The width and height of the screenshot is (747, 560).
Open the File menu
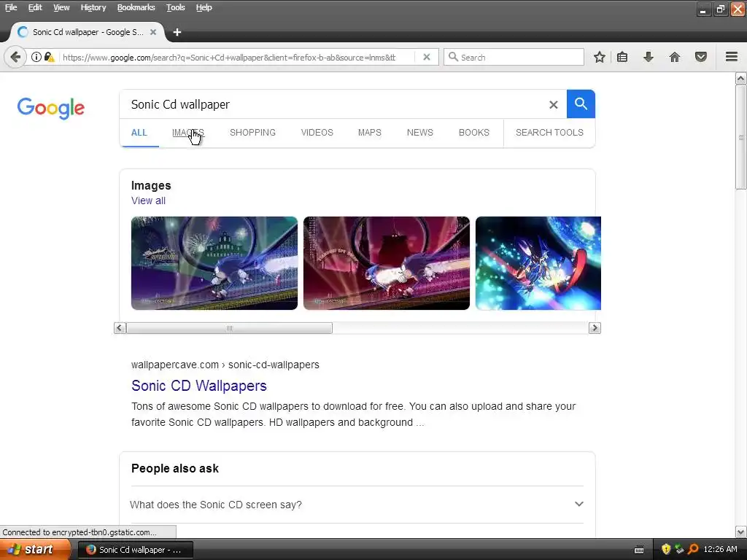point(11,7)
